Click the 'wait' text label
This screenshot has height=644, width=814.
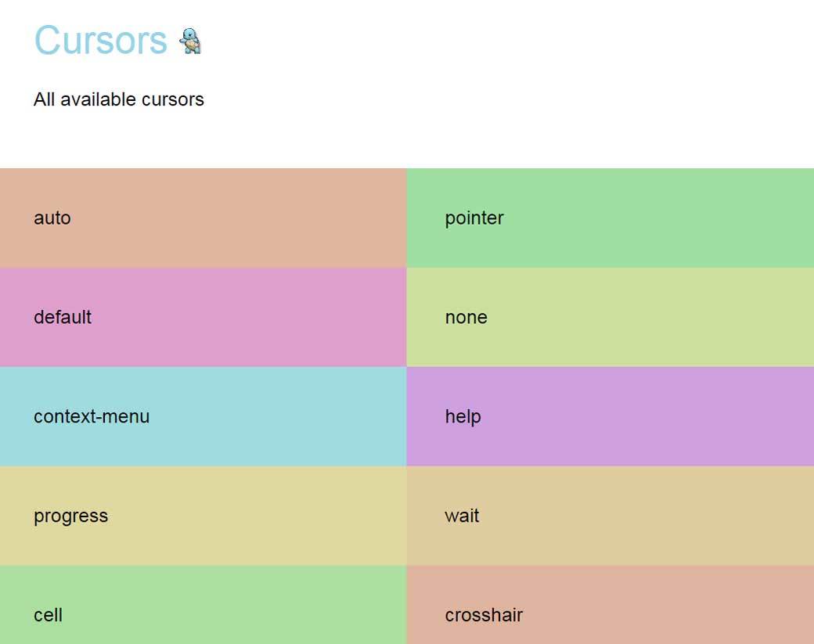tap(462, 516)
